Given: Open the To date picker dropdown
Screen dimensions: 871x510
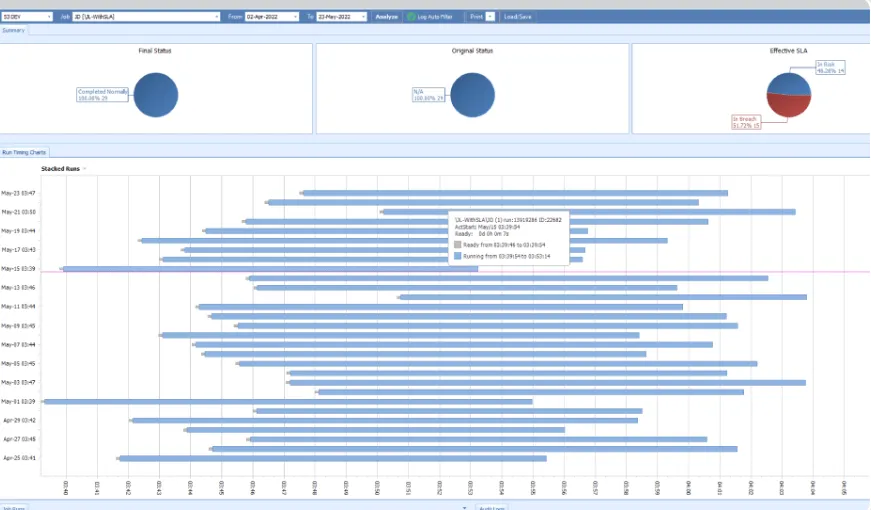Looking at the screenshot, I should pos(364,17).
